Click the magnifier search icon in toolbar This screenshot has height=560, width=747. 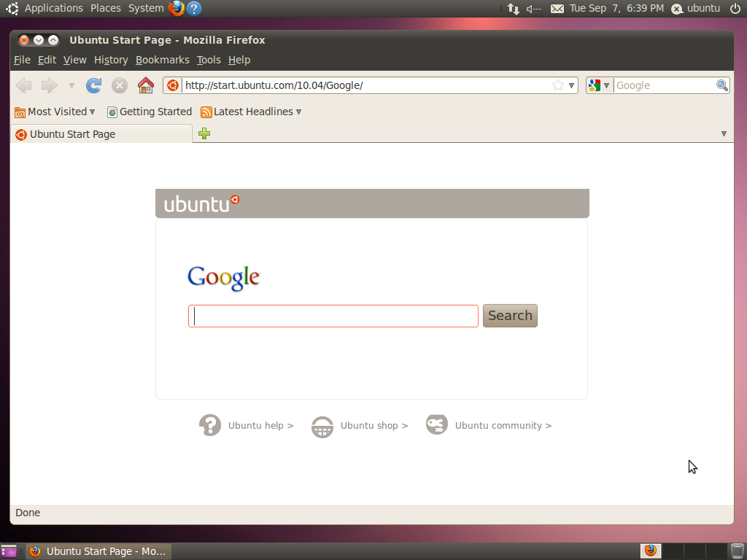[x=721, y=85]
